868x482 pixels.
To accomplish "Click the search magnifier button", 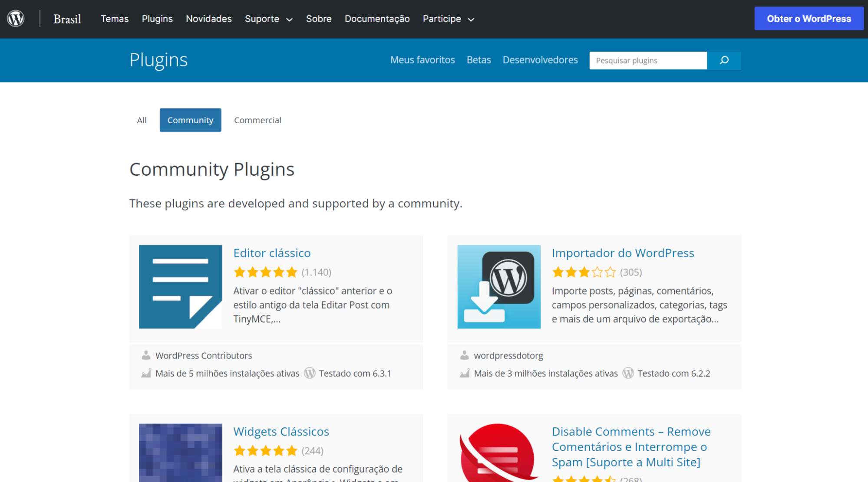I will coord(724,60).
